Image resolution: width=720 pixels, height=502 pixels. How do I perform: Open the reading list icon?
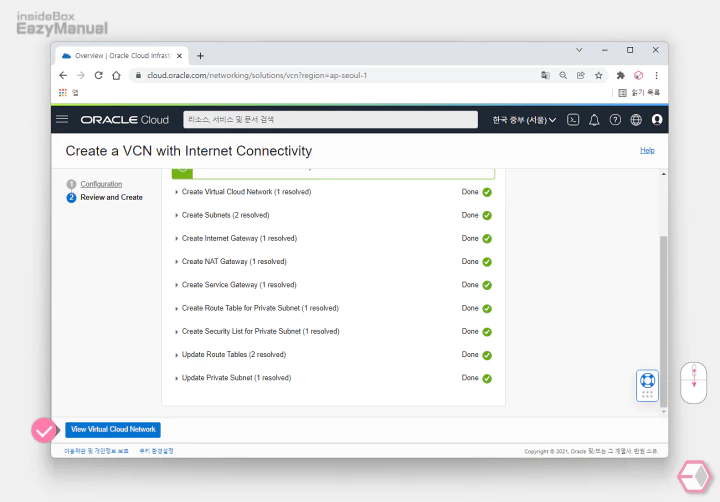tap(622, 93)
